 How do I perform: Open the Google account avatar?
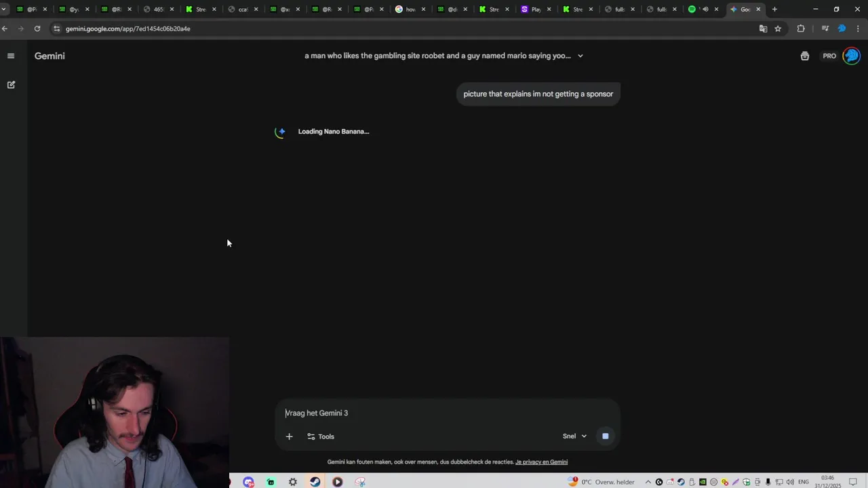tap(851, 56)
